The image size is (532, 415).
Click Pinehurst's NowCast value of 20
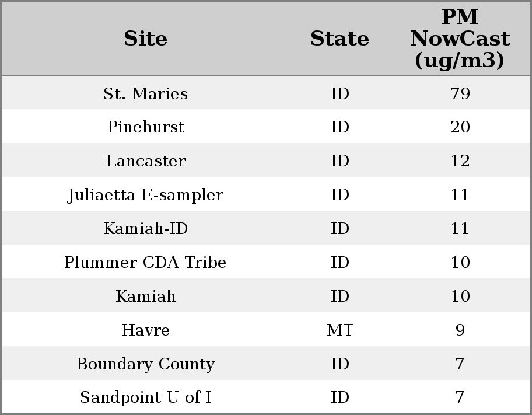click(x=460, y=127)
